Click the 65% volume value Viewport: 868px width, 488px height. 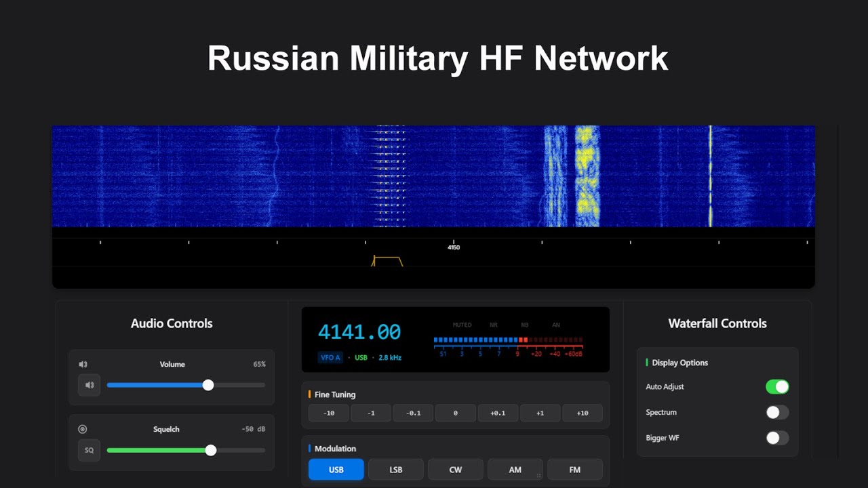point(259,364)
